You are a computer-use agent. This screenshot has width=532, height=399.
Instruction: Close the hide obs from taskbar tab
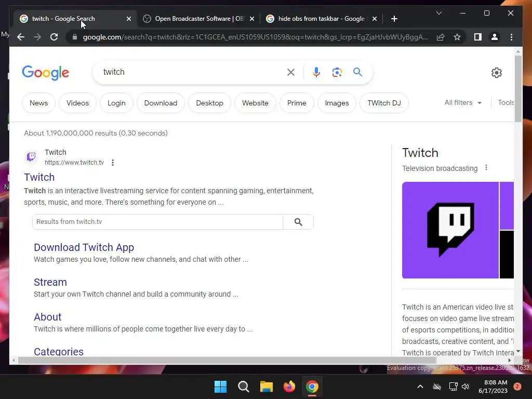pyautogui.click(x=374, y=19)
